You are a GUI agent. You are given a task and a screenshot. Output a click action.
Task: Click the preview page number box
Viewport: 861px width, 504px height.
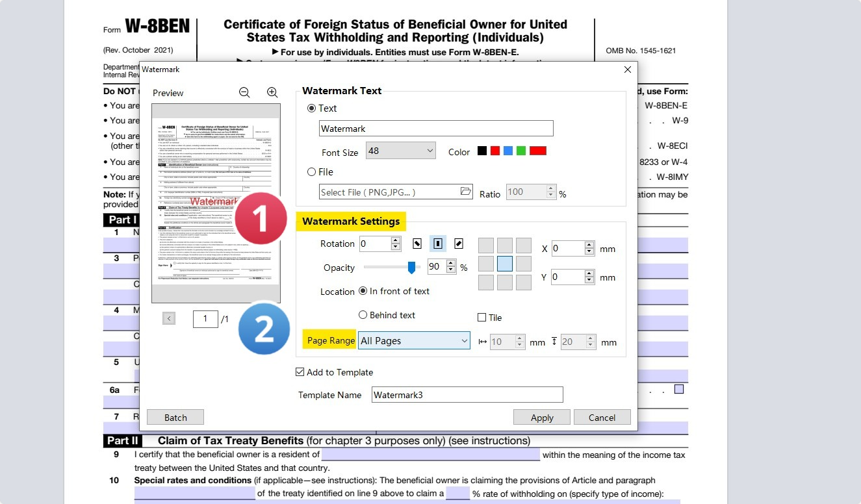(205, 319)
